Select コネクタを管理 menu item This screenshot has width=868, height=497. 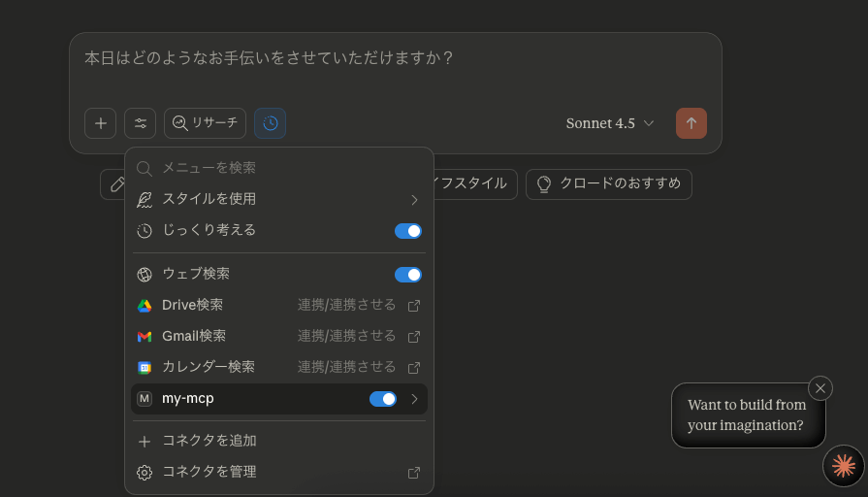click(x=209, y=472)
